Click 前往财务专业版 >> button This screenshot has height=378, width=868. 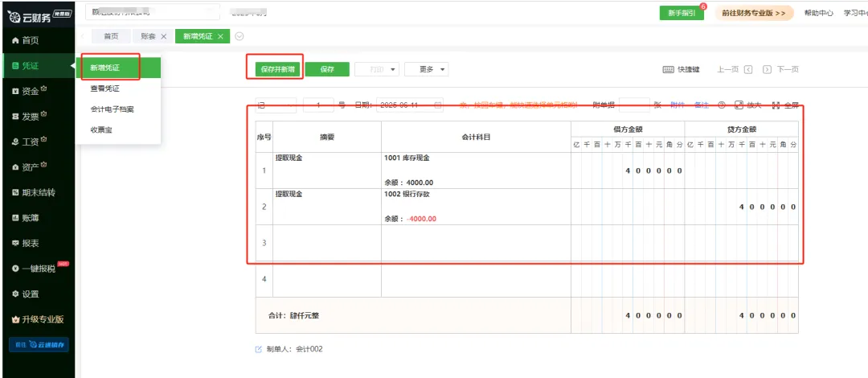754,14
